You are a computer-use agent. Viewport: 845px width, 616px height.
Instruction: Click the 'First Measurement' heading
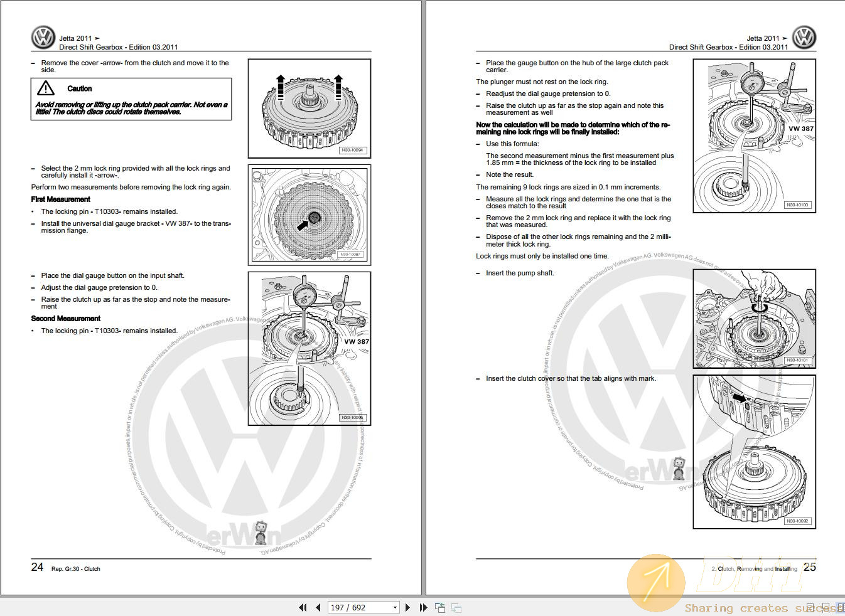[61, 199]
